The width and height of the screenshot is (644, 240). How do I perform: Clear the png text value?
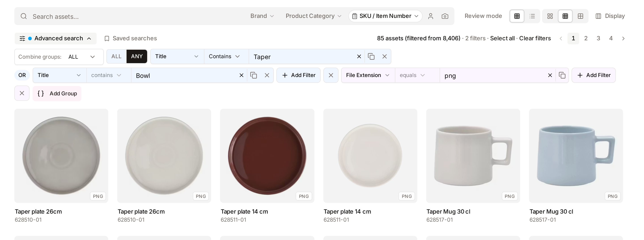coord(550,75)
